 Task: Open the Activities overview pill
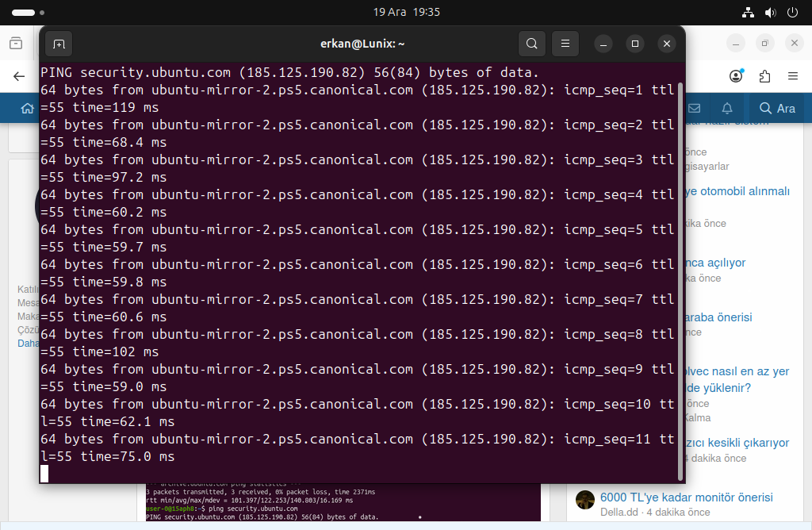point(23,13)
